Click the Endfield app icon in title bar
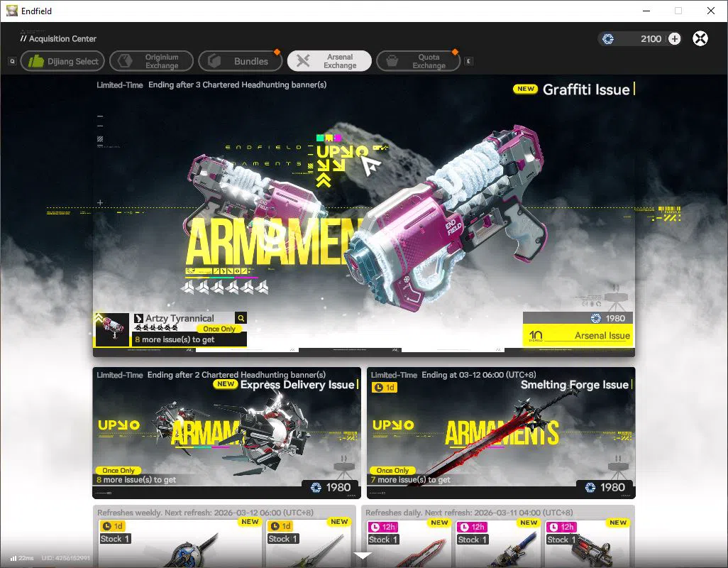Screen dimensions: 728x568 tap(11, 11)
